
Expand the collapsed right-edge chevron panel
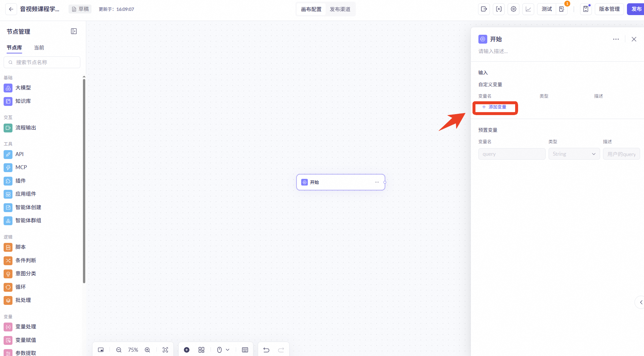[641, 302]
